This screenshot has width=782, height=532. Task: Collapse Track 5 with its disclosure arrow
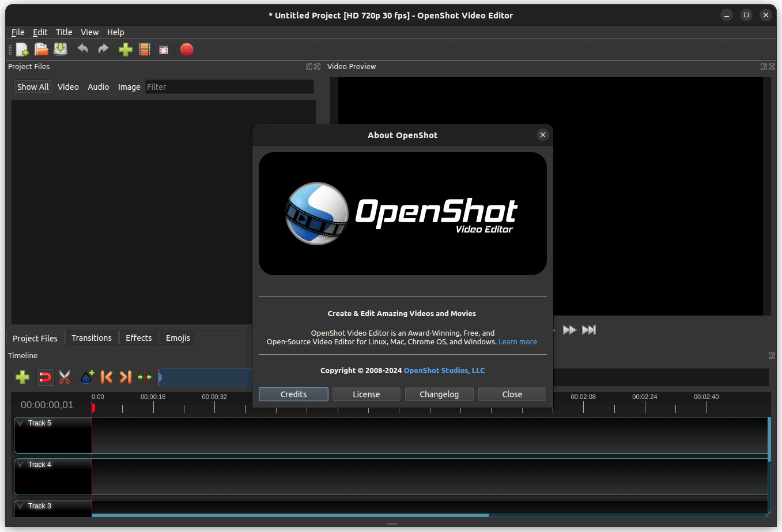click(21, 423)
